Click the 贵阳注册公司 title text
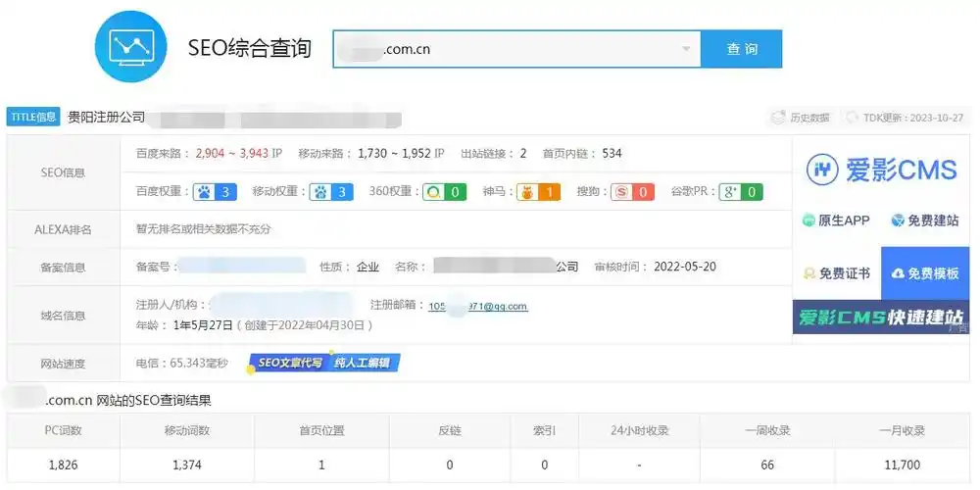 click(x=106, y=117)
